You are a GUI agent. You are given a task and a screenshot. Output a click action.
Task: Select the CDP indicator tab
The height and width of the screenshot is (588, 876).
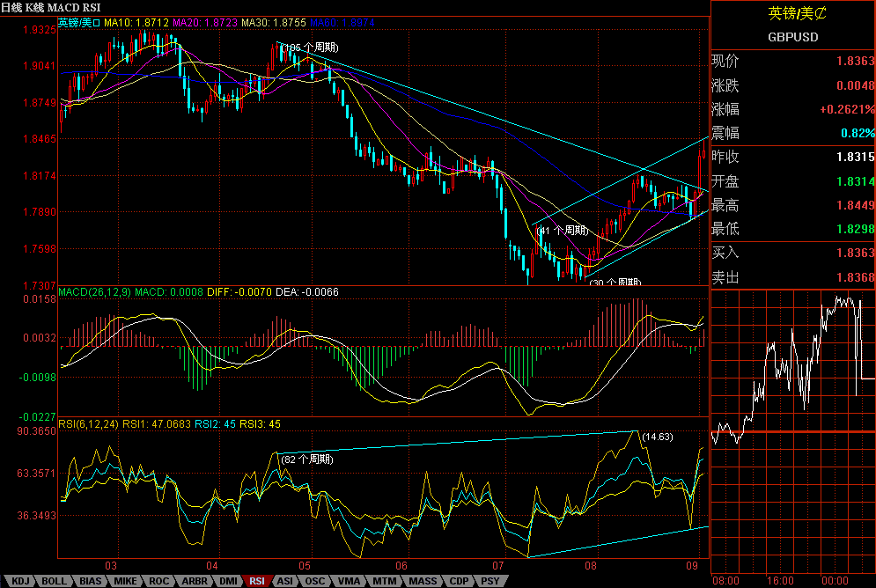(460, 581)
